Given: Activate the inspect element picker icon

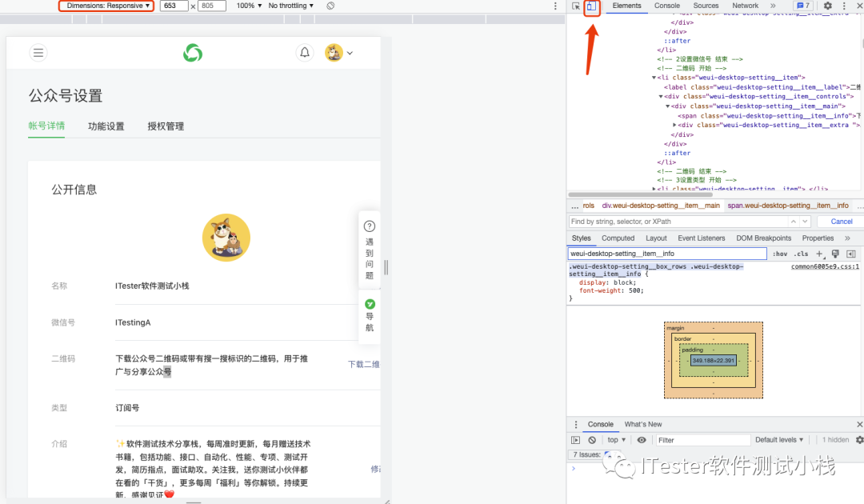Looking at the screenshot, I should click(576, 6).
